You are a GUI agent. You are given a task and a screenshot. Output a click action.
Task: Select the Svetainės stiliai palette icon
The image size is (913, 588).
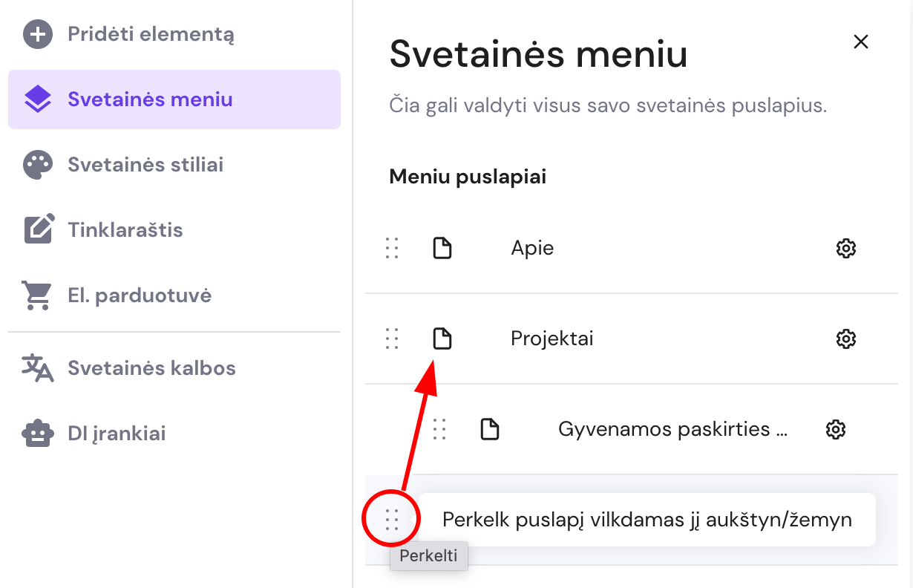pyautogui.click(x=39, y=164)
